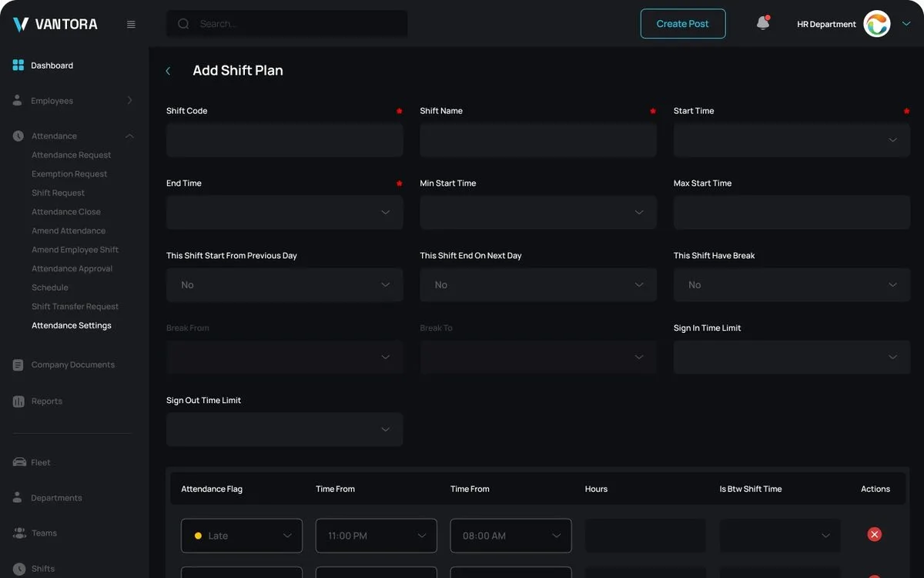Click the Departments icon

[x=18, y=497]
